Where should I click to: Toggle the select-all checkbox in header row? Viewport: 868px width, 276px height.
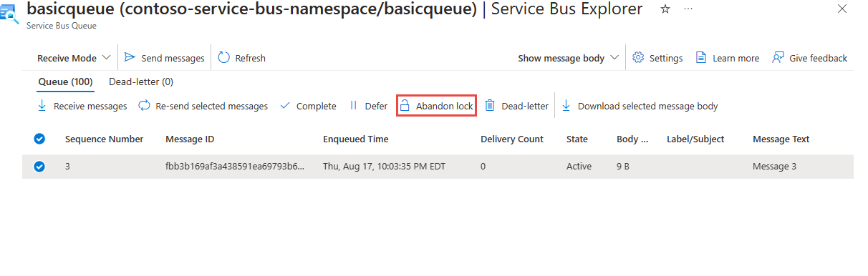click(40, 139)
